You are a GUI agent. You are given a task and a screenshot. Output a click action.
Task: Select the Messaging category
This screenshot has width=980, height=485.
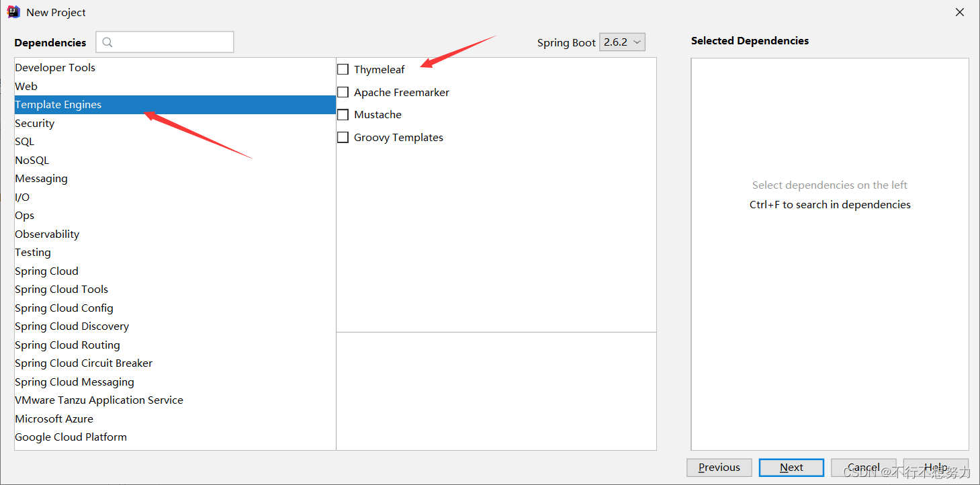175,179
